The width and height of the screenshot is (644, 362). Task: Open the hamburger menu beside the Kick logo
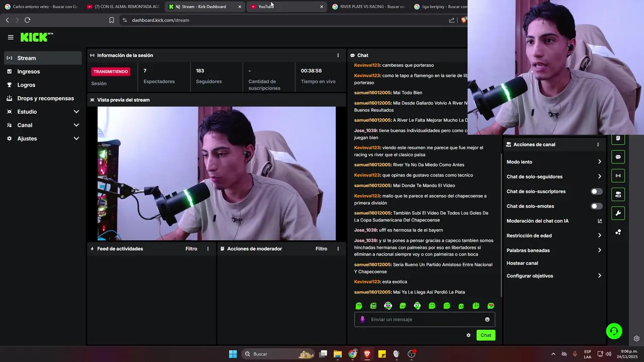pyautogui.click(x=11, y=37)
